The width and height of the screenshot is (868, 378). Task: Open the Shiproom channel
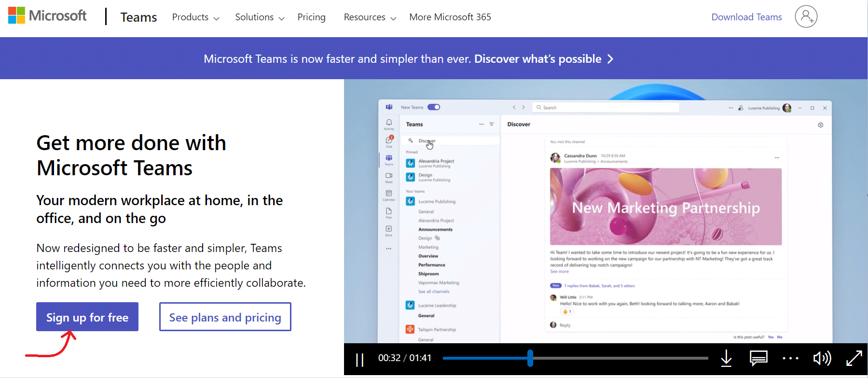[x=428, y=274]
